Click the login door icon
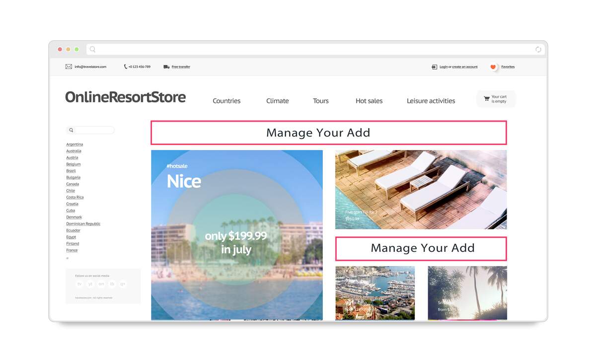Viewport: 596px width, 364px height. tap(434, 67)
